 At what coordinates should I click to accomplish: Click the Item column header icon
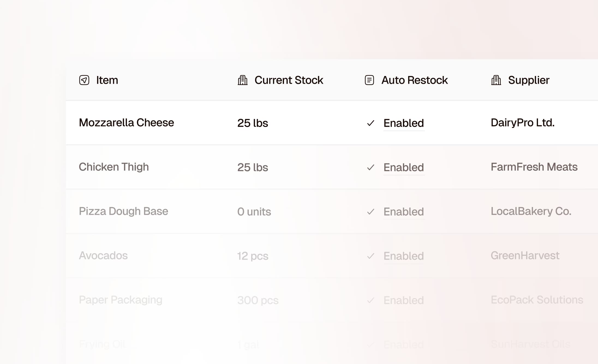84,80
